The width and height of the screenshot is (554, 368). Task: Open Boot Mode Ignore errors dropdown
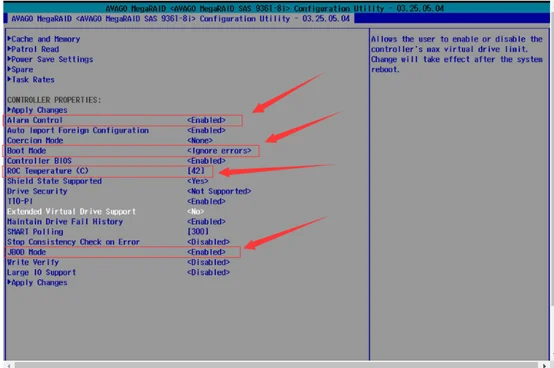(x=219, y=151)
